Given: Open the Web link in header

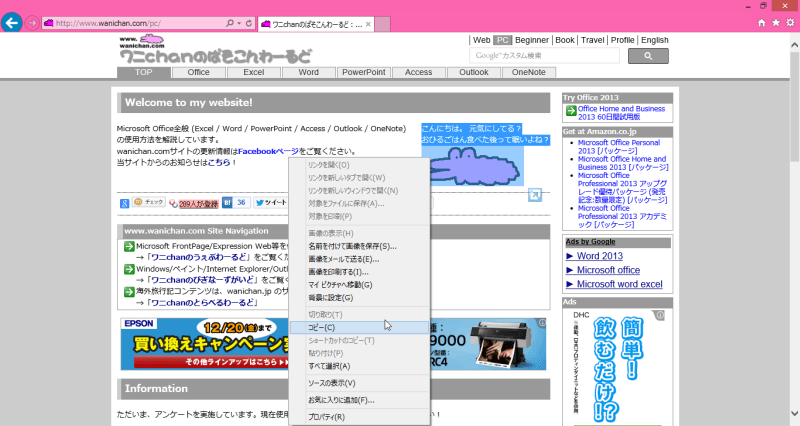Looking at the screenshot, I should [481, 40].
